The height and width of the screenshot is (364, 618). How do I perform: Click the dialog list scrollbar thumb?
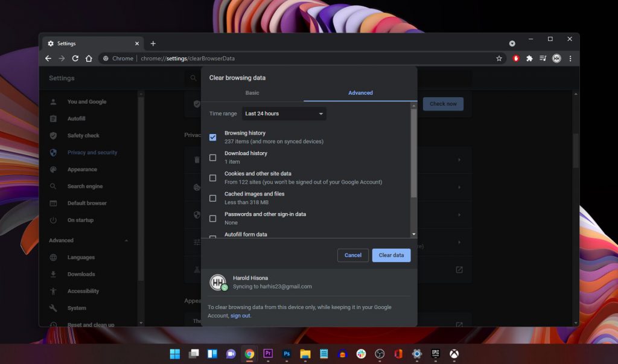pos(413,153)
